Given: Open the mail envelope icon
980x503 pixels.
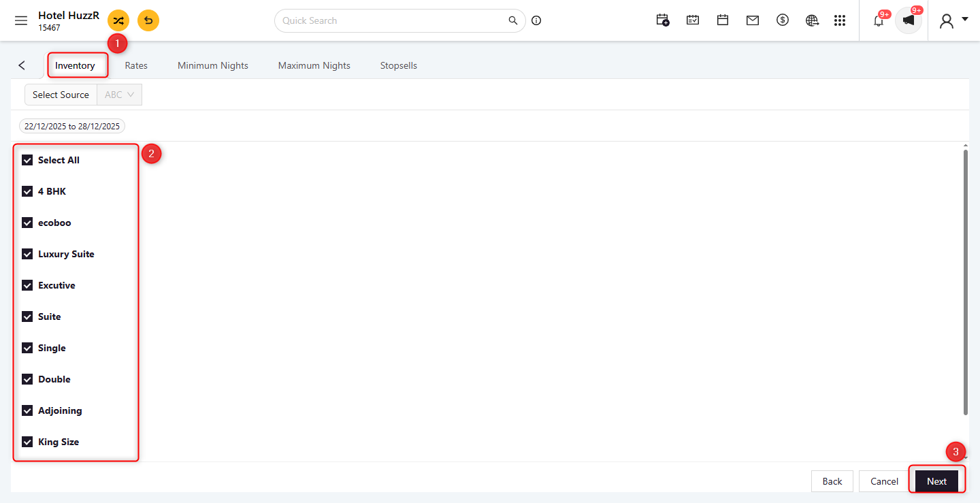Looking at the screenshot, I should (x=753, y=20).
